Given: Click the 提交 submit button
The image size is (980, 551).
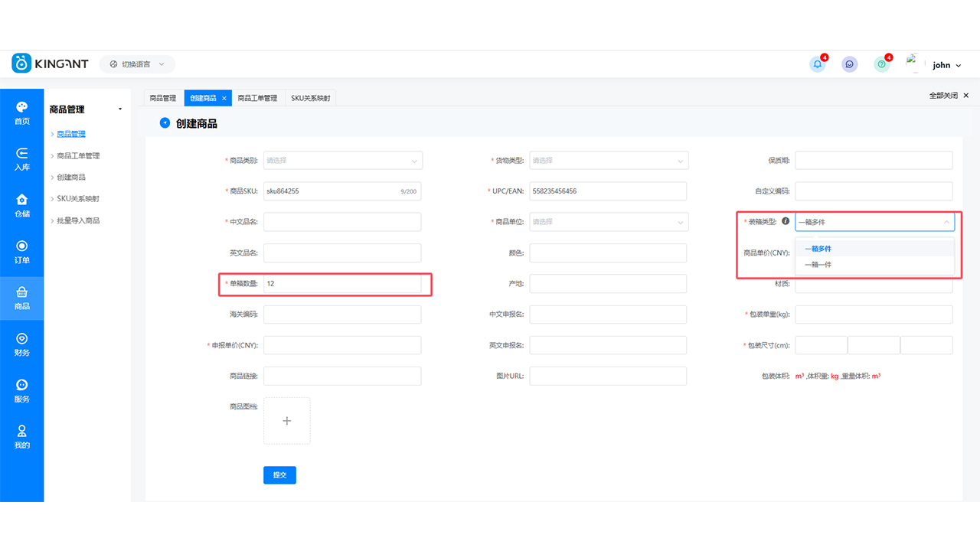Looking at the screenshot, I should [279, 475].
